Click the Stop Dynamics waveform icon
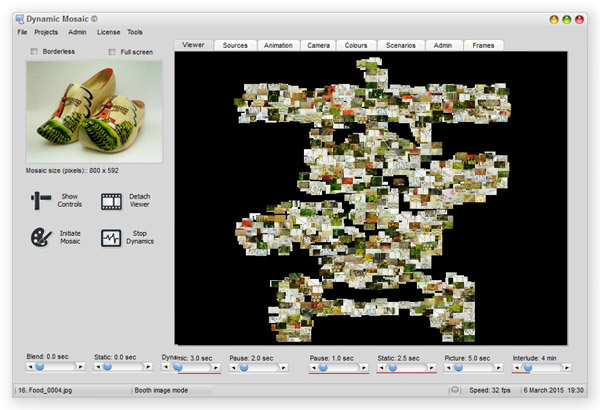 112,238
